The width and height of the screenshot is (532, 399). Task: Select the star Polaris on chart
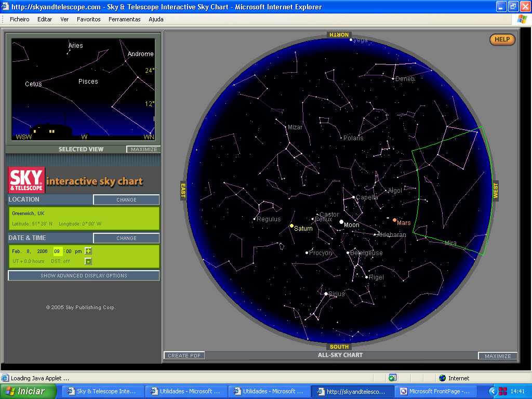pyautogui.click(x=341, y=138)
